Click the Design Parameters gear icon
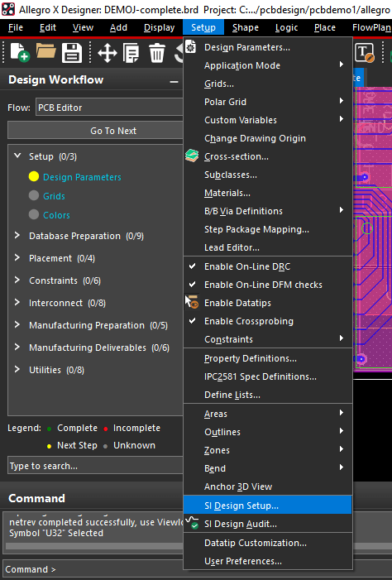Viewport: 392px width, 580px height. click(191, 47)
